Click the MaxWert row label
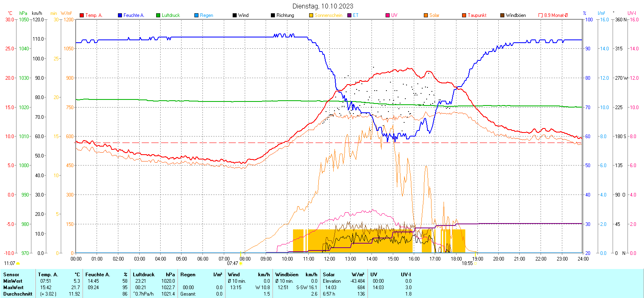This screenshot has width=644, height=298. coord(13,288)
